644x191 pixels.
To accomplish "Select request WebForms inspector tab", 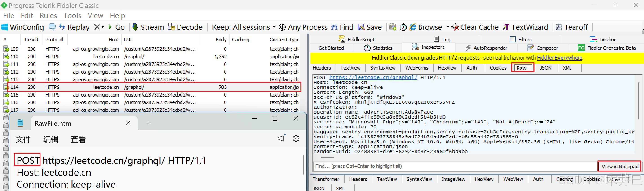I will 416,68.
